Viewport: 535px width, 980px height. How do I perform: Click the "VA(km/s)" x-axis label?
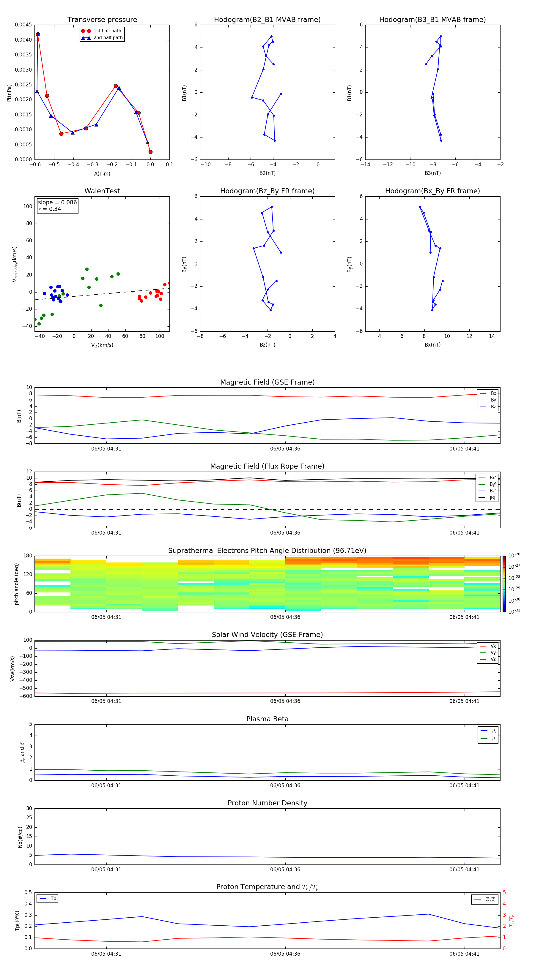coord(102,345)
